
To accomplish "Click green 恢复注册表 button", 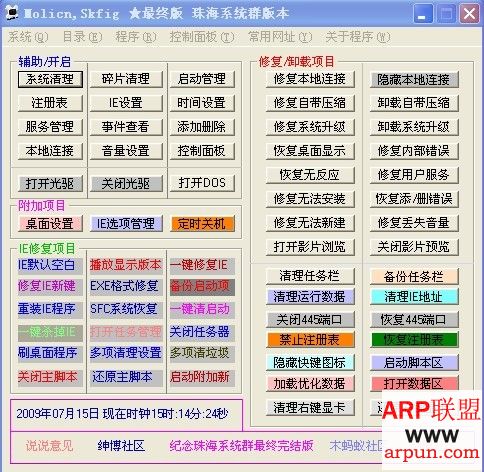I will (414, 340).
